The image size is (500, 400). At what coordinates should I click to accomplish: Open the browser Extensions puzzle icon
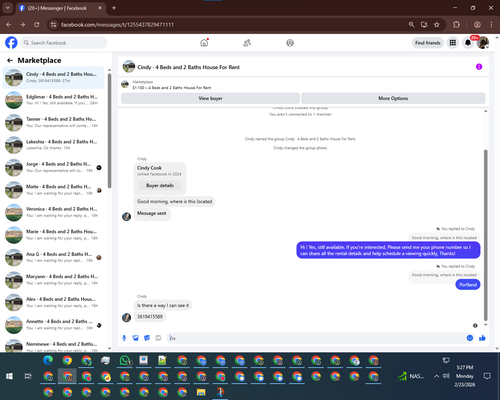tap(456, 25)
